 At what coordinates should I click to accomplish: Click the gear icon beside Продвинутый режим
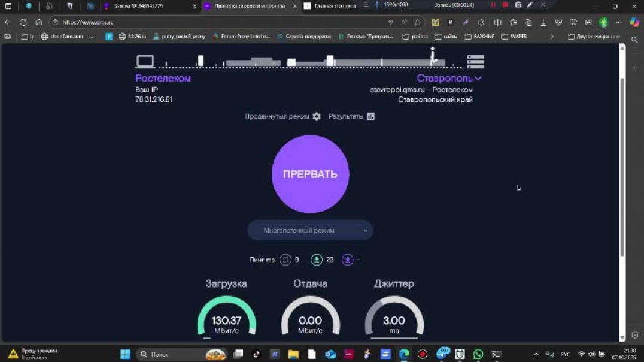point(317,116)
